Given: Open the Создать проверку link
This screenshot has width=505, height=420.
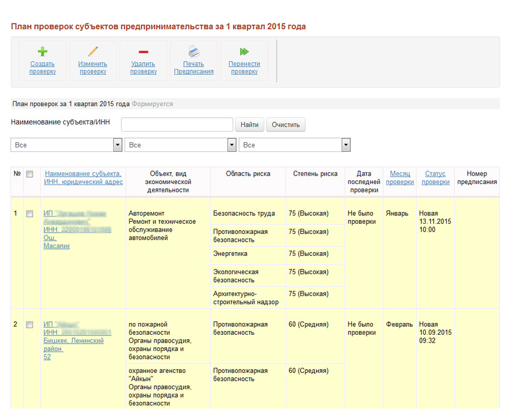Looking at the screenshot, I should (x=43, y=68).
